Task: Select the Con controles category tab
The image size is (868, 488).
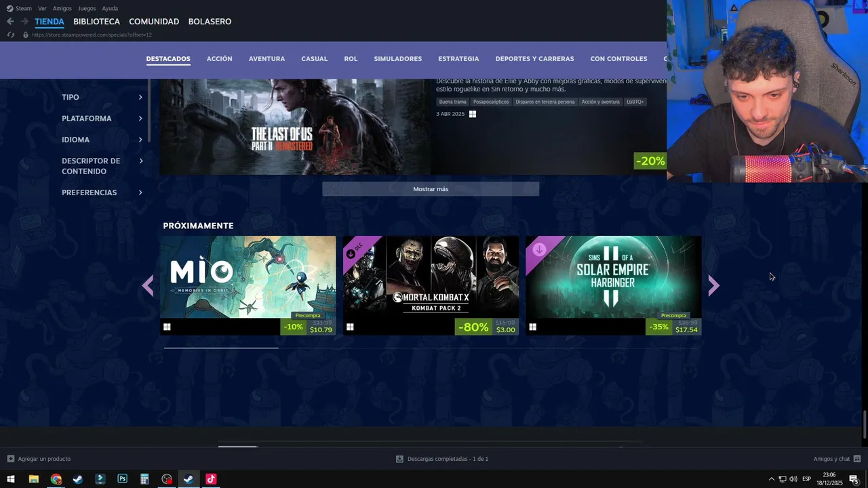Action: [x=618, y=59]
